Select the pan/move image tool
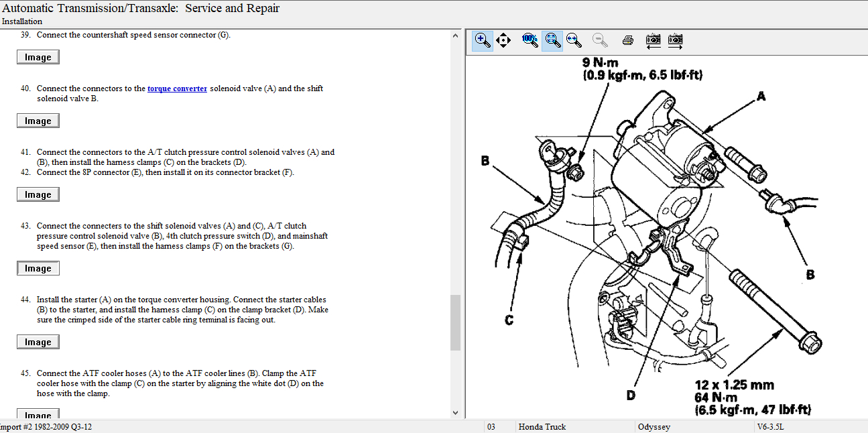Viewport: 868px width, 433px height. [x=503, y=40]
